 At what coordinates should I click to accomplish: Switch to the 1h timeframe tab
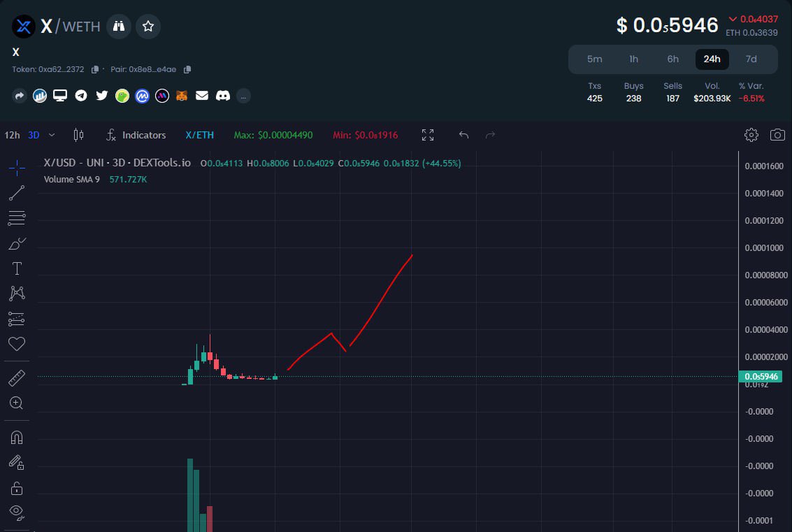634,59
